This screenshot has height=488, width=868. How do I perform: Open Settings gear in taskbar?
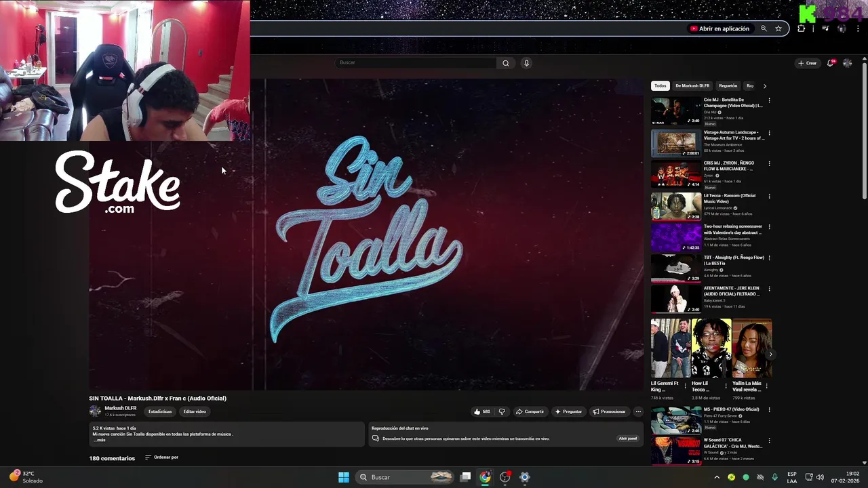point(524,477)
